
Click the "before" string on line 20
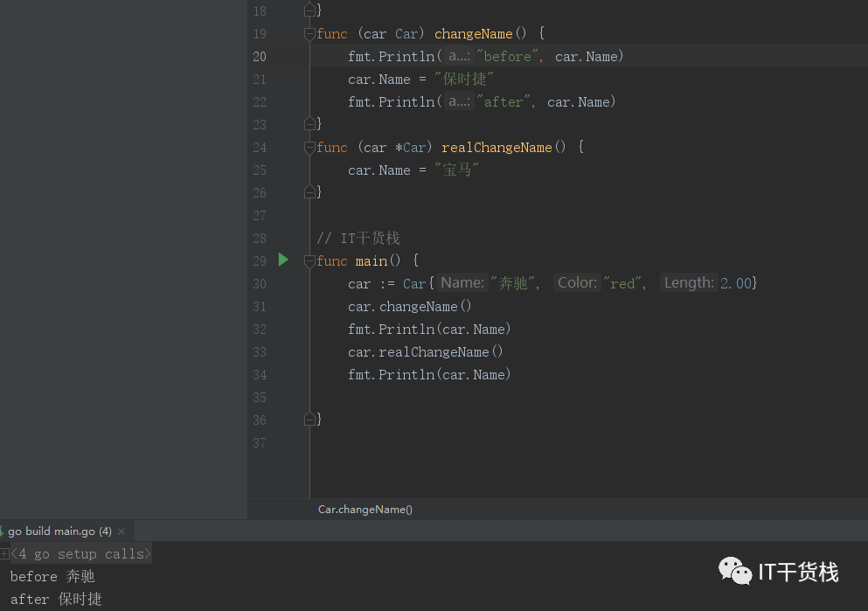click(x=508, y=57)
